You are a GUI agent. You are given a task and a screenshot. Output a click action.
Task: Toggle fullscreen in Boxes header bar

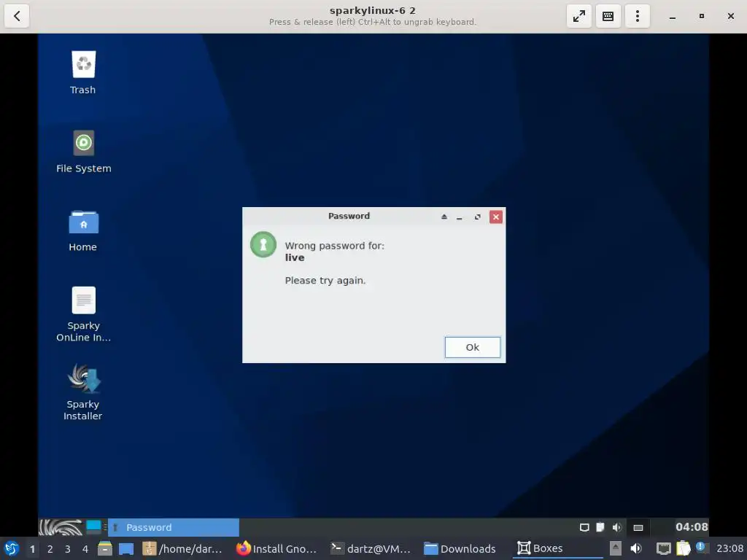(x=578, y=16)
